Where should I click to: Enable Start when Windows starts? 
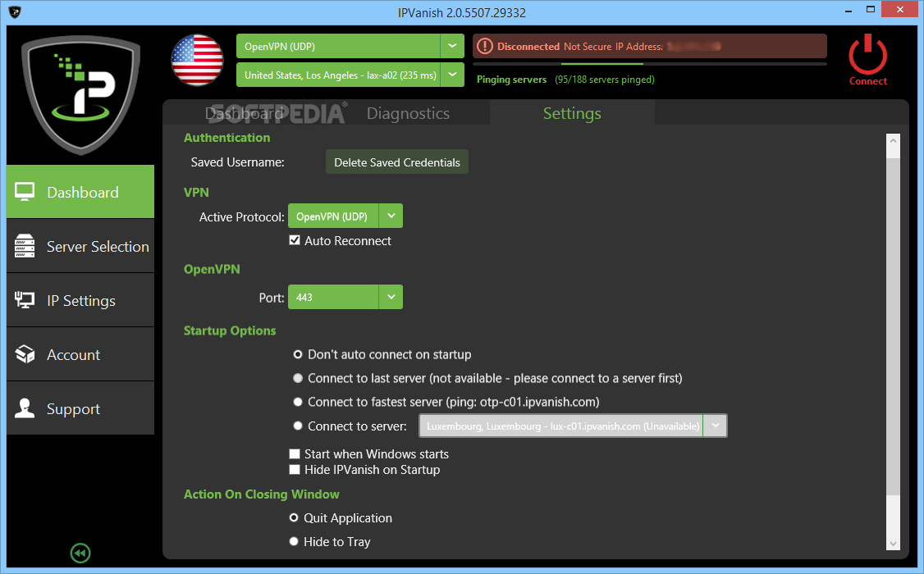click(295, 454)
